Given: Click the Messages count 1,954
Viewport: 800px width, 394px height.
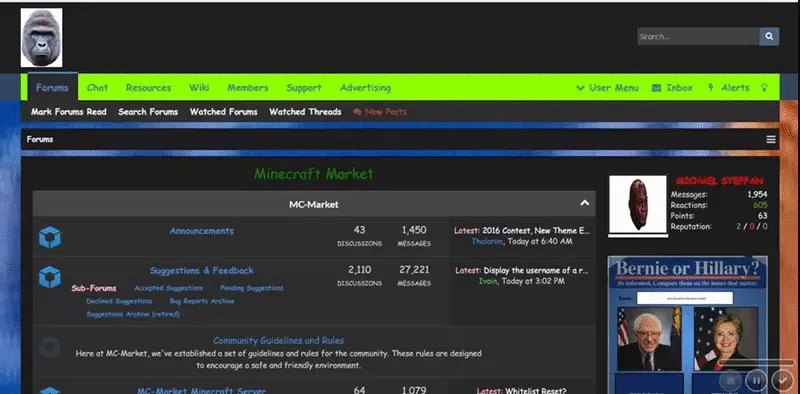Looking at the screenshot, I should pos(757,194).
